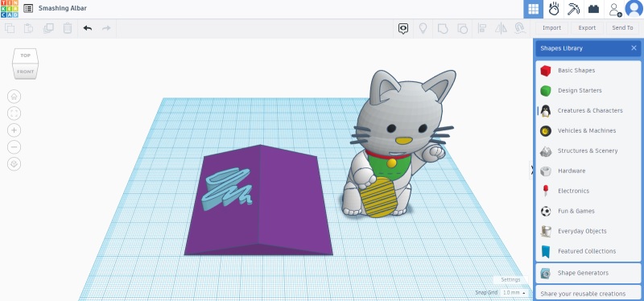Undo the last action
The width and height of the screenshot is (644, 301).
[x=88, y=28]
